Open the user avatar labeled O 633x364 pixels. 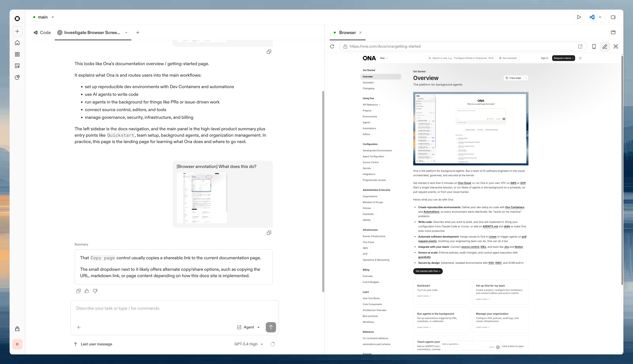coord(17,344)
